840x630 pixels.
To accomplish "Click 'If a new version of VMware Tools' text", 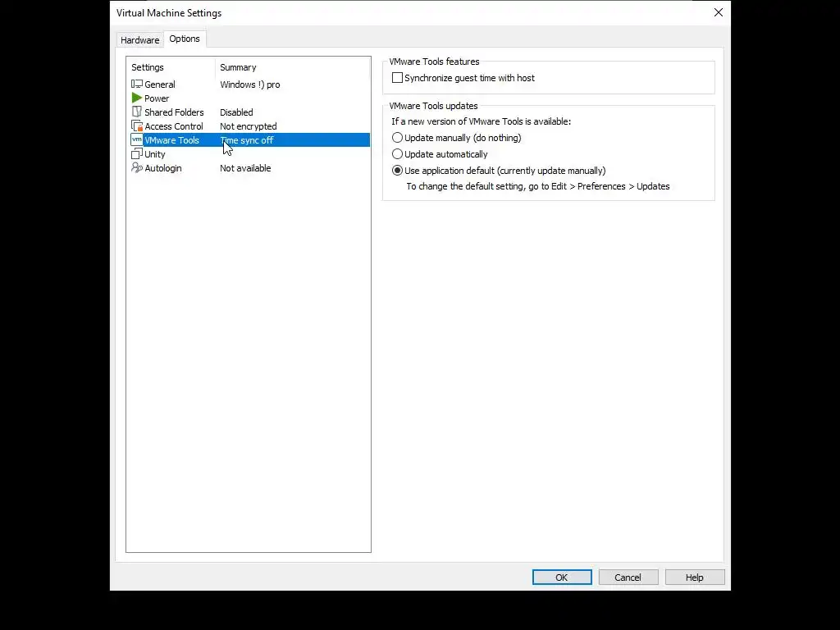I will (x=481, y=121).
